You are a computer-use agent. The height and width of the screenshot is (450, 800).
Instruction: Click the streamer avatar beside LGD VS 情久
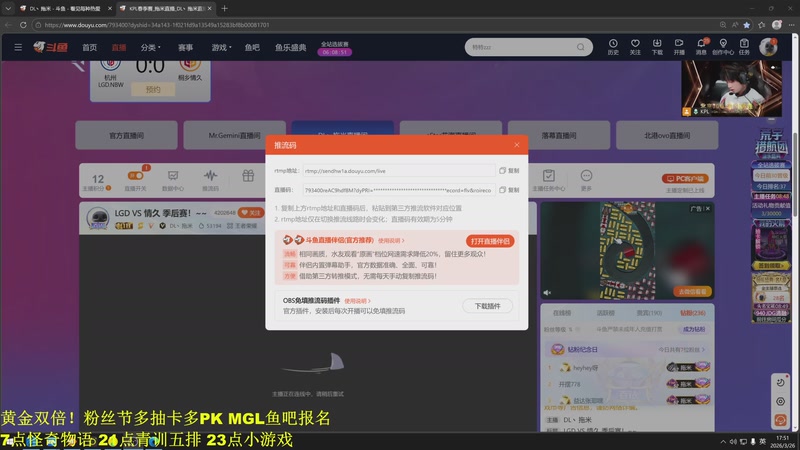pyautogui.click(x=97, y=218)
